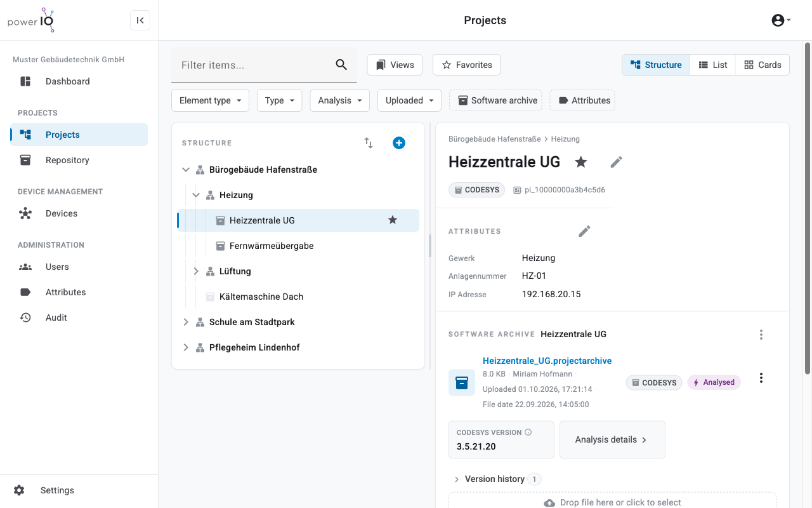Open the three-dot menu for Heizzentrale_UG.projectarchive
This screenshot has height=508, width=812.
click(761, 378)
